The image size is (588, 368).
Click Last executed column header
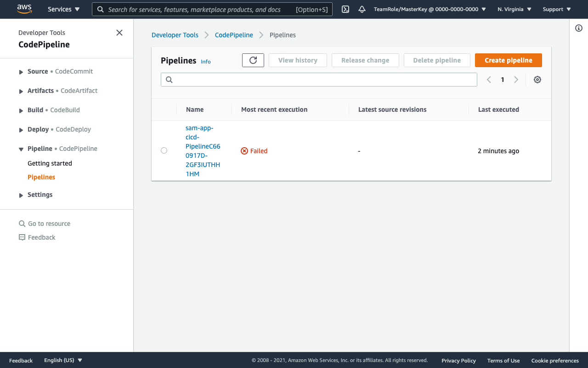pos(498,109)
